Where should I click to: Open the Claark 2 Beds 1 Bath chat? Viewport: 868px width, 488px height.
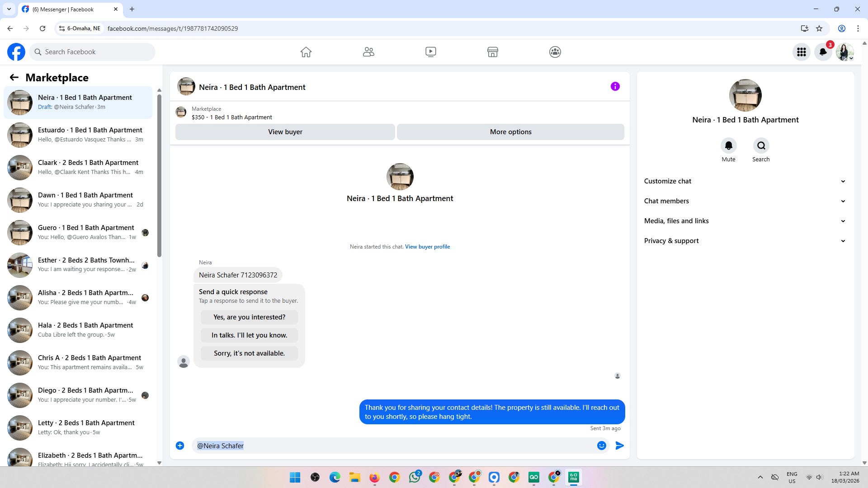[x=78, y=168]
